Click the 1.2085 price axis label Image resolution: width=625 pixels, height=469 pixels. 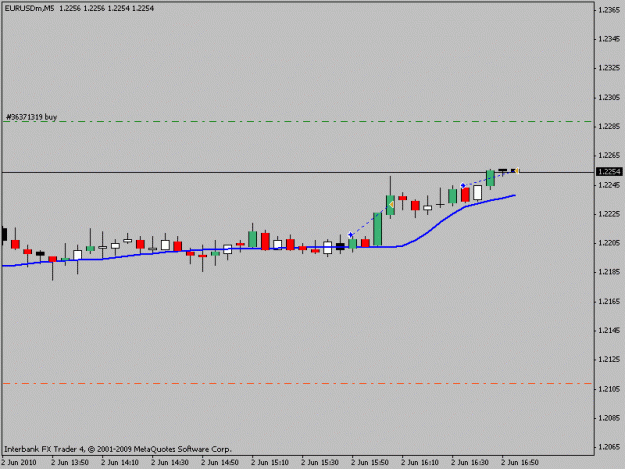609,418
